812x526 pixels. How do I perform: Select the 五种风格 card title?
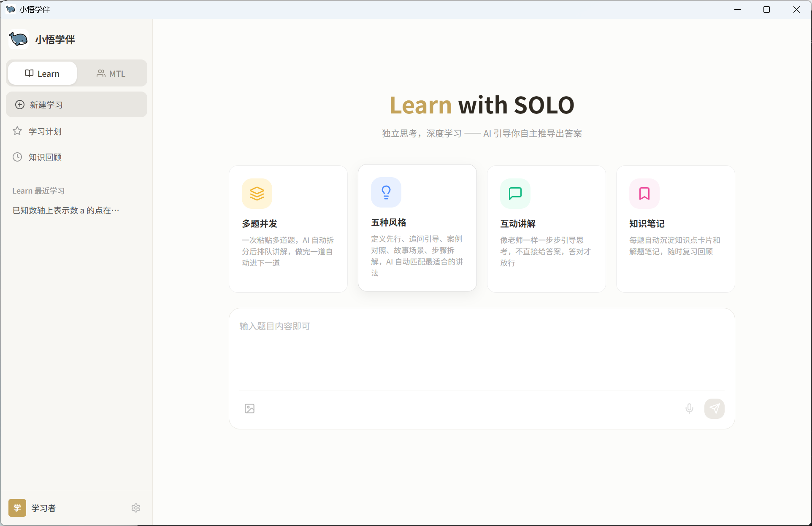coord(389,222)
